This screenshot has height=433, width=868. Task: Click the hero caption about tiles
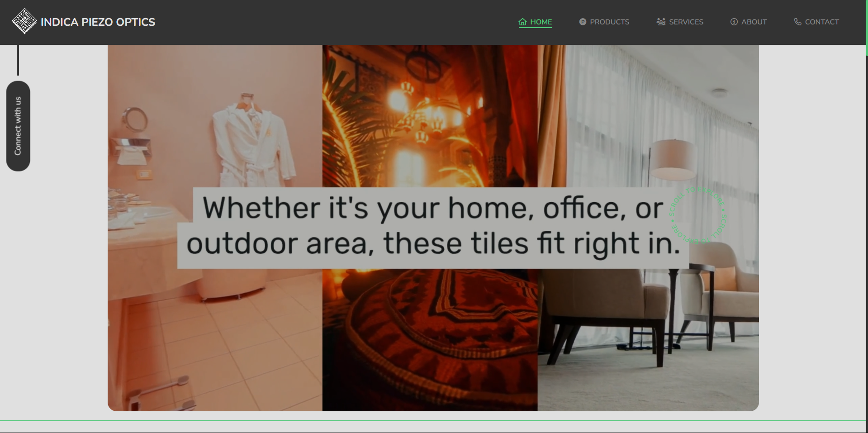point(432,226)
